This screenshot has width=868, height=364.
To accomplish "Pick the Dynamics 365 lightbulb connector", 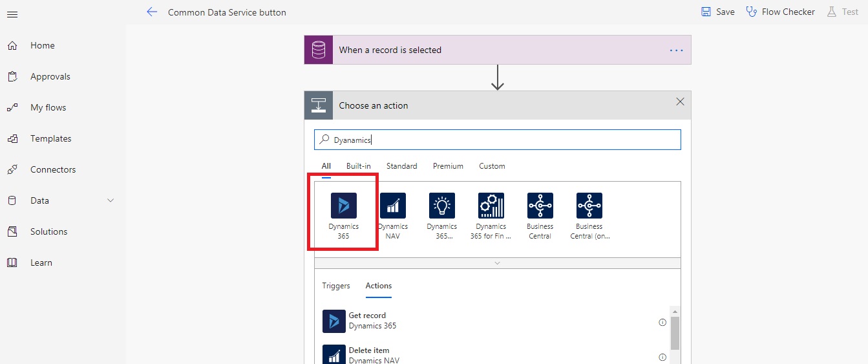I will pos(442,206).
